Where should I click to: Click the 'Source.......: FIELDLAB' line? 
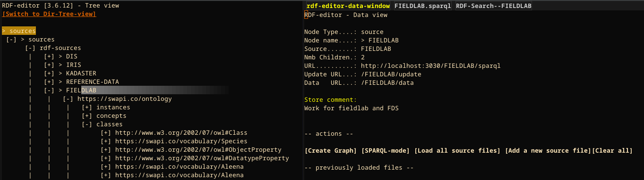(348, 49)
